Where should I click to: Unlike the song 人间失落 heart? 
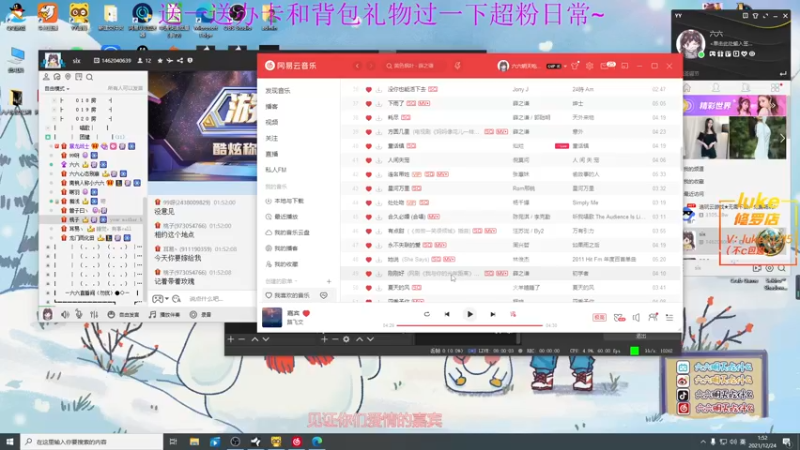[368, 160]
